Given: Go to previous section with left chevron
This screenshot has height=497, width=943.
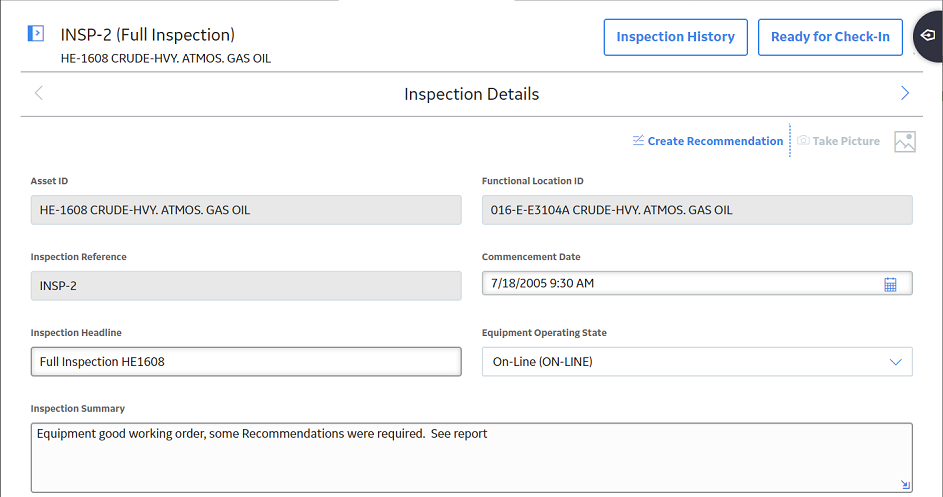Looking at the screenshot, I should click(39, 93).
